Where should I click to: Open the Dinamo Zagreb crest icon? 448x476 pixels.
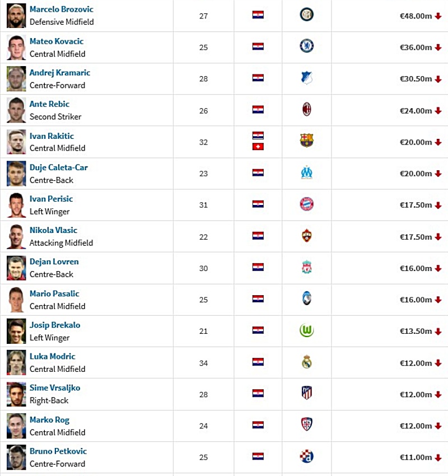point(306,456)
